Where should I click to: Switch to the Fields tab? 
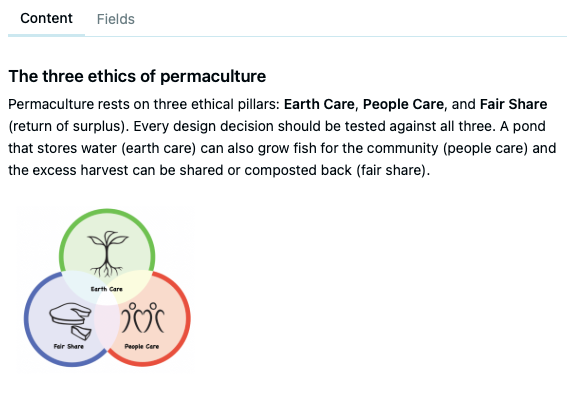pos(116,19)
